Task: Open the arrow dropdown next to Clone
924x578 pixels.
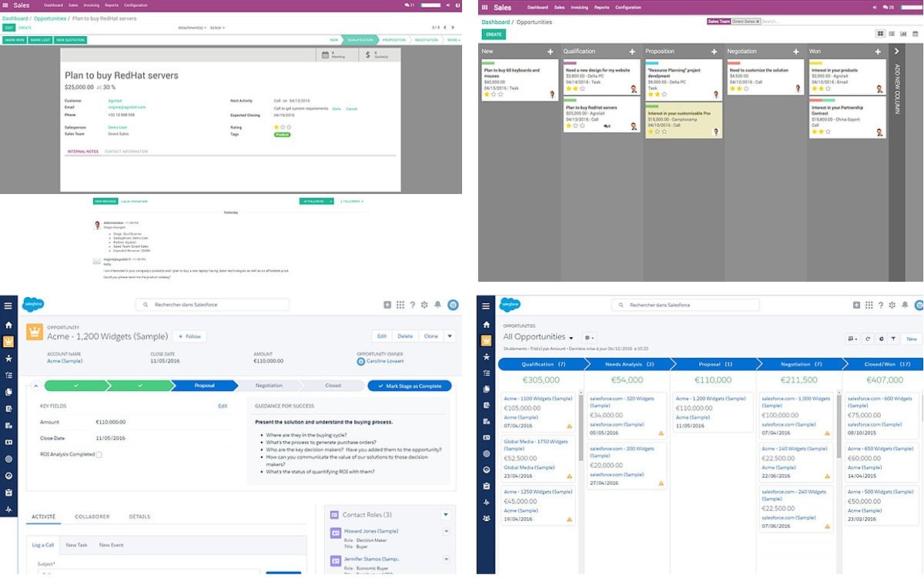Action: coord(450,336)
